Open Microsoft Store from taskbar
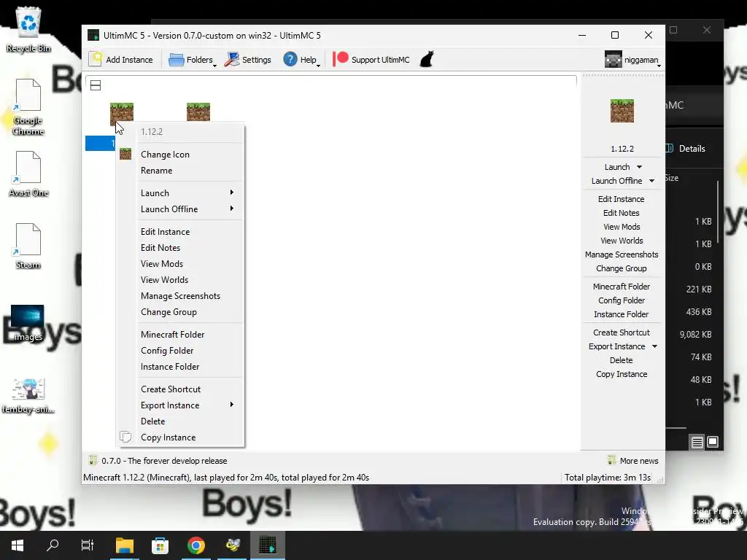Screen dimensions: 747x560 click(x=160, y=545)
